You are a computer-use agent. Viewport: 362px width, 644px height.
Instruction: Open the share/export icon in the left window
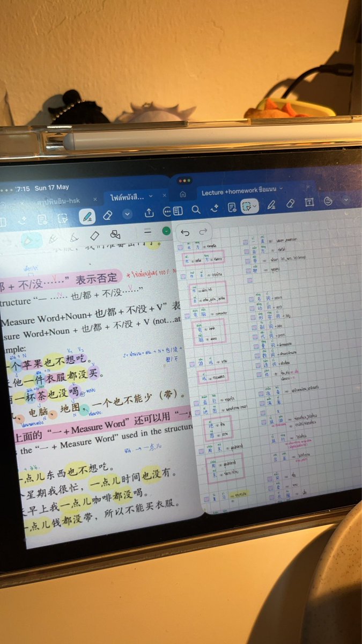(150, 213)
